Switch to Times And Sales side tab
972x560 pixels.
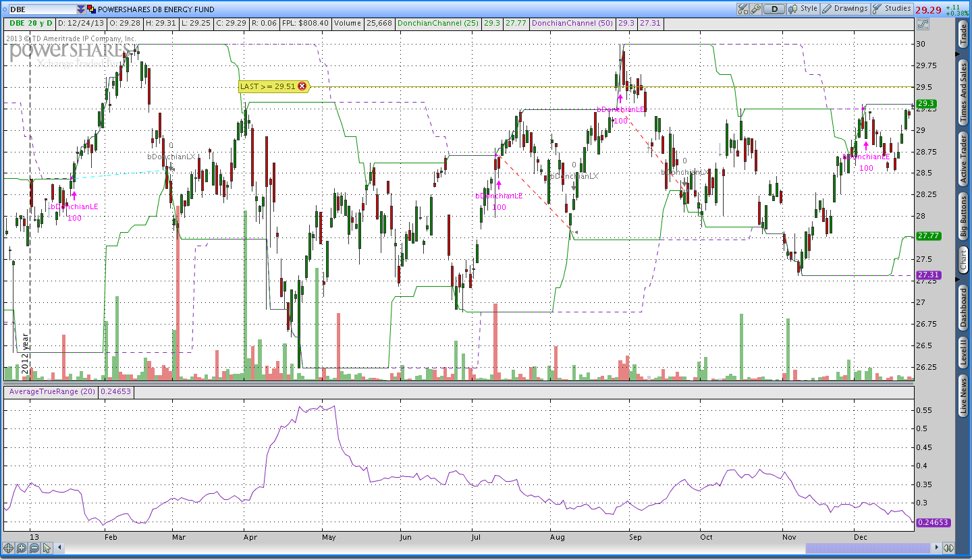tap(963, 92)
